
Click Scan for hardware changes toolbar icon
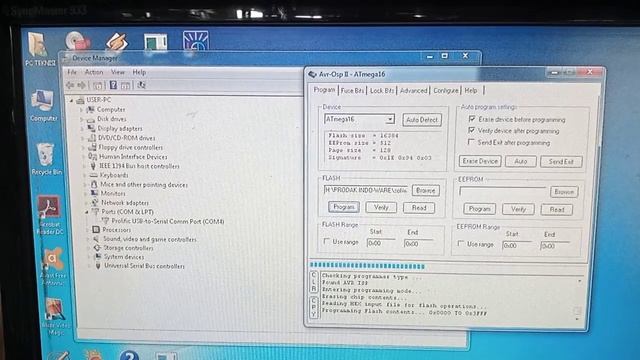pyautogui.click(x=141, y=85)
